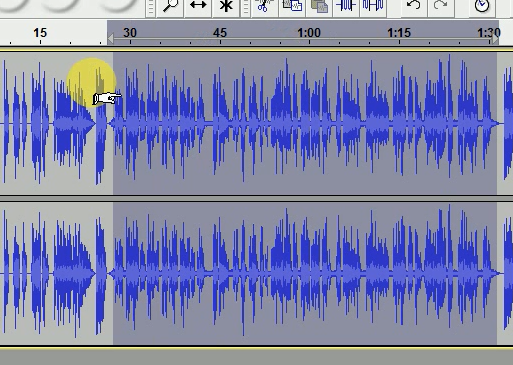Screen dimensions: 513x365
Task: Click the grip handle left of Zoom tool
Action: point(151,7)
